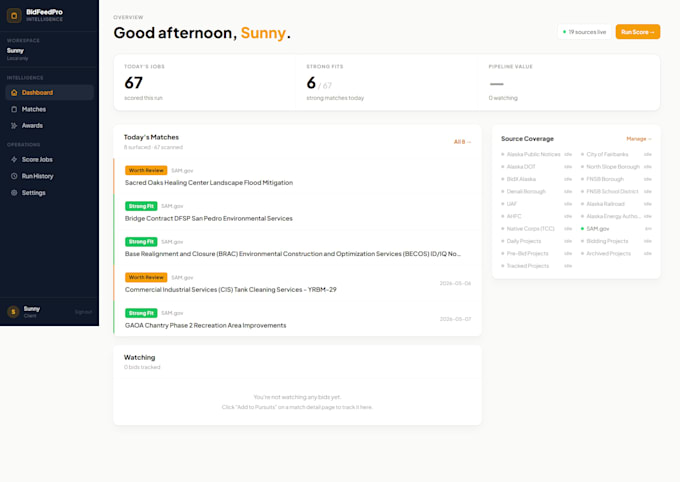The image size is (680, 482).
Task: Click North Slope Borough source
Action: point(616,167)
